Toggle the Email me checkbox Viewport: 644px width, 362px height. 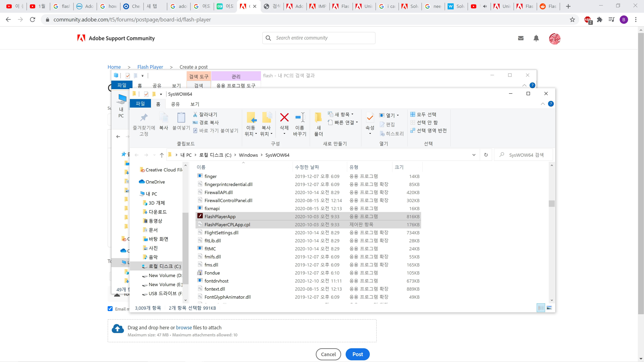tap(110, 309)
